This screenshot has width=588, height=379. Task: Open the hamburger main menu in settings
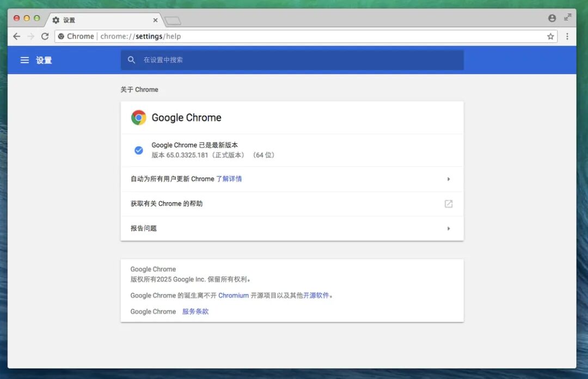tap(24, 60)
